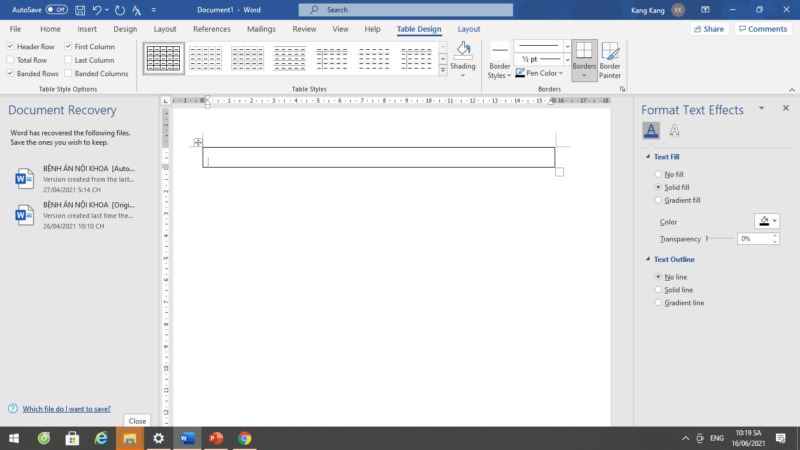Collapse the Text Outline section

coord(648,259)
